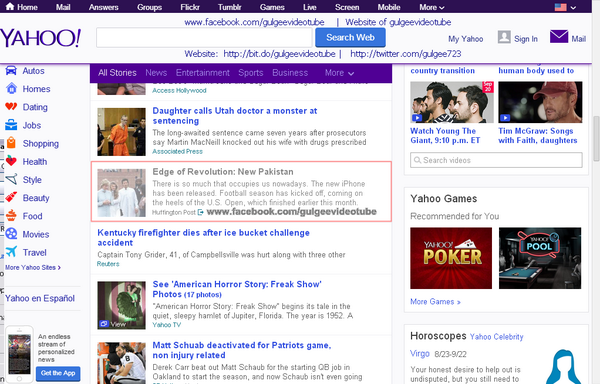Open More Games link
Viewport: 600px width, 384px height.
(x=435, y=302)
